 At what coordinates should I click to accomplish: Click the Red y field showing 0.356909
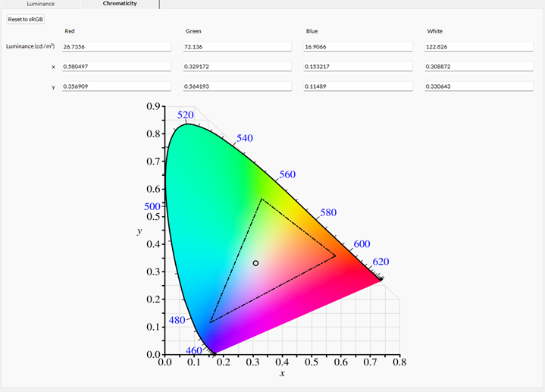115,86
